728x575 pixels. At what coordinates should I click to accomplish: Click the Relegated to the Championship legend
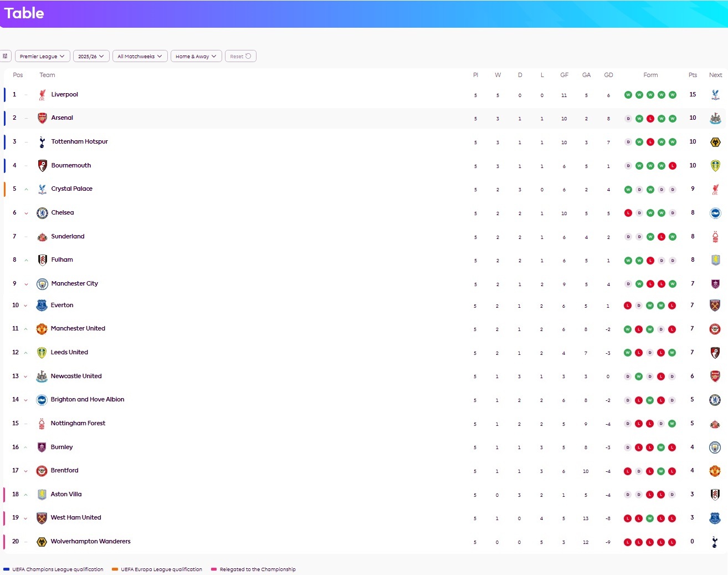[253, 569]
